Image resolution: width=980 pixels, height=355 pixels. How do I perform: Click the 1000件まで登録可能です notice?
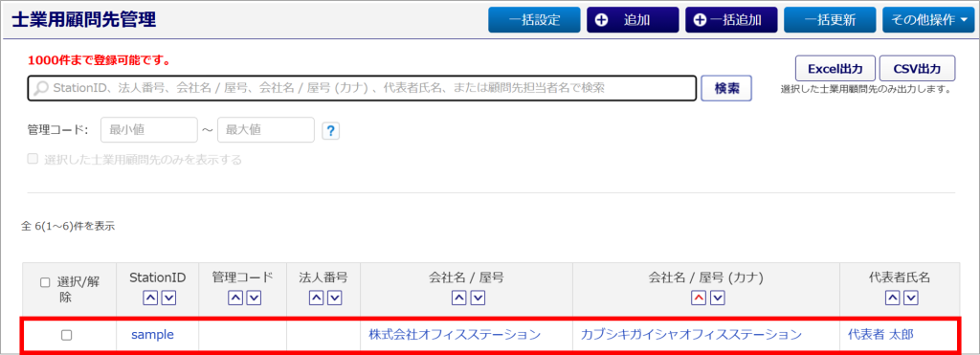pyautogui.click(x=100, y=61)
